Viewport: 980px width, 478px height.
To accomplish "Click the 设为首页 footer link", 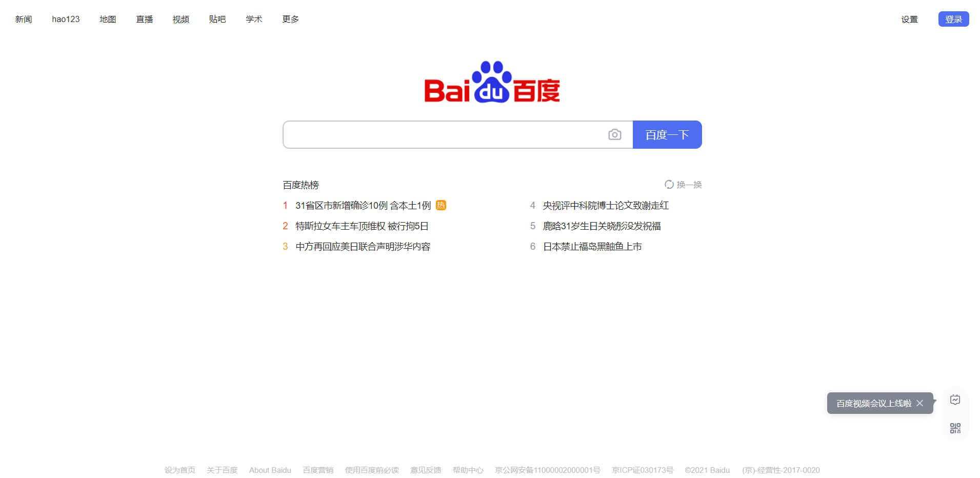I will point(180,470).
